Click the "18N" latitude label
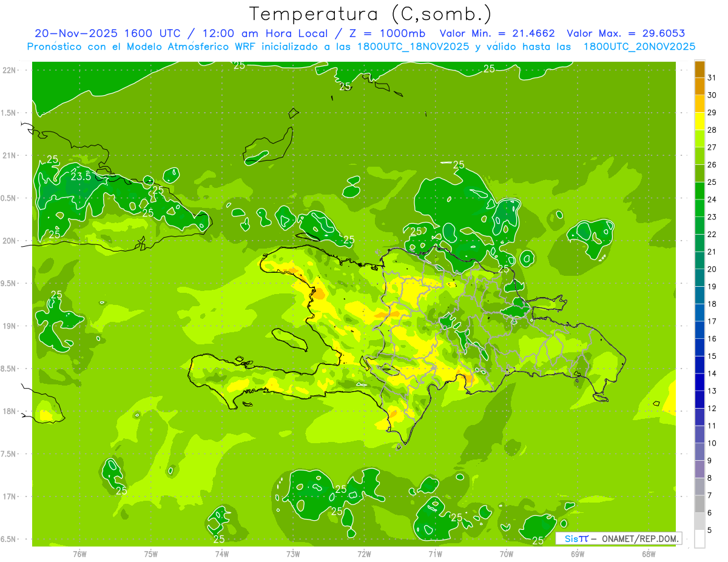This screenshot has width=728, height=562. point(8,411)
